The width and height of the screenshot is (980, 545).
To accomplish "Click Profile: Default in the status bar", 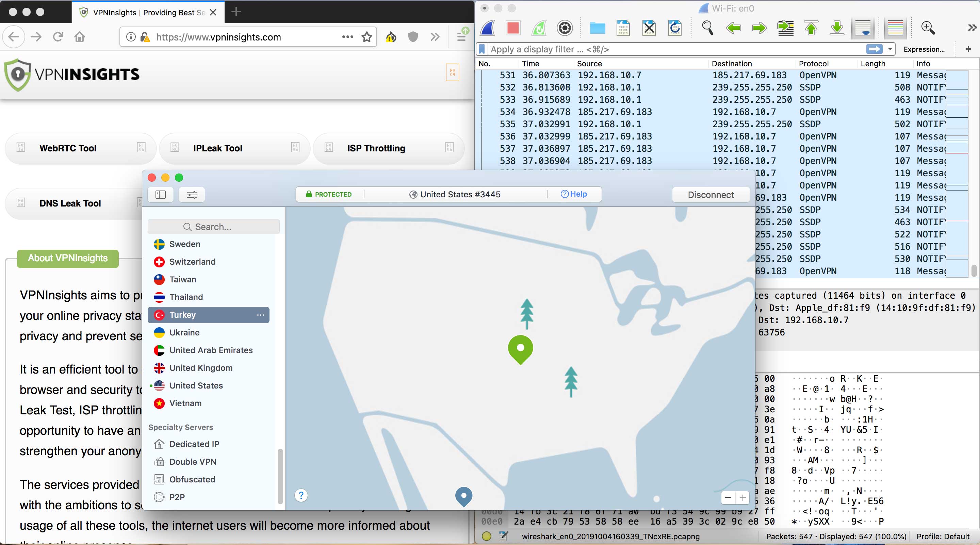I will (943, 536).
